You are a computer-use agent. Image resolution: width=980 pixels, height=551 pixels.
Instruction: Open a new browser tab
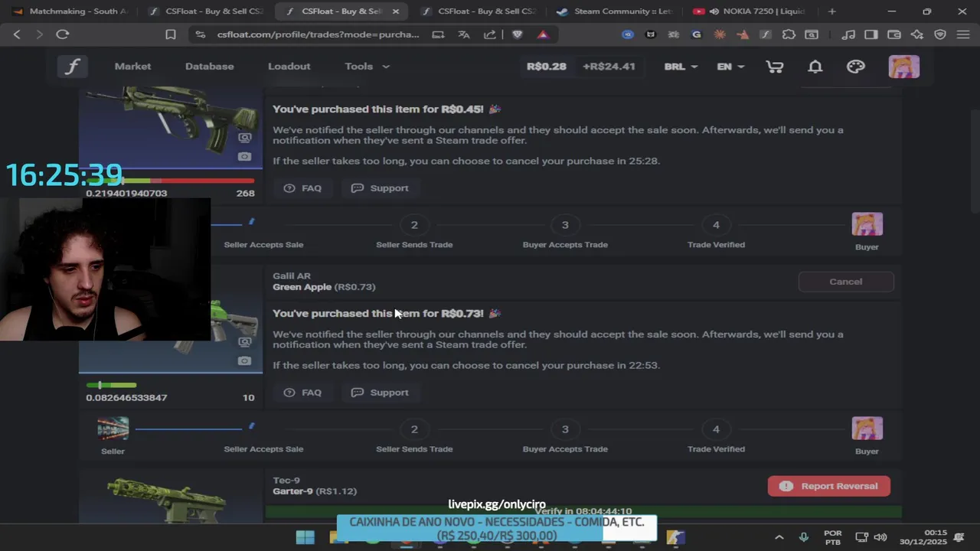point(832,11)
